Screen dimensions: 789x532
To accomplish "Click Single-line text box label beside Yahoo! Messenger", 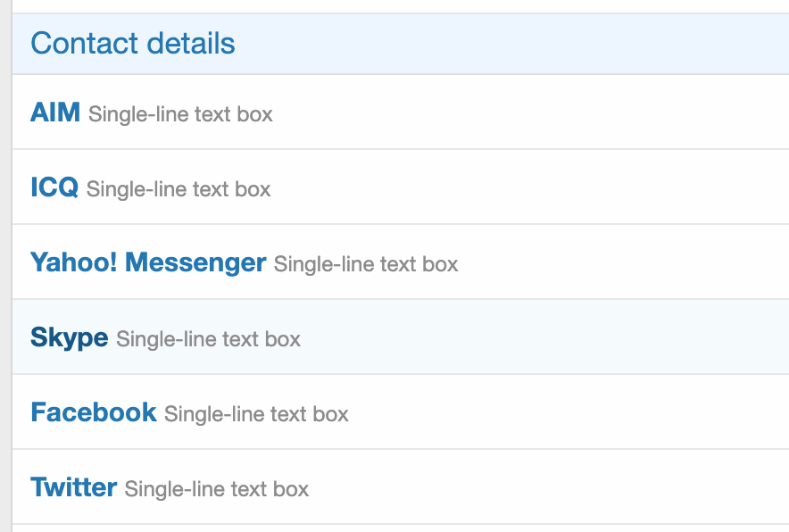I will click(x=366, y=264).
